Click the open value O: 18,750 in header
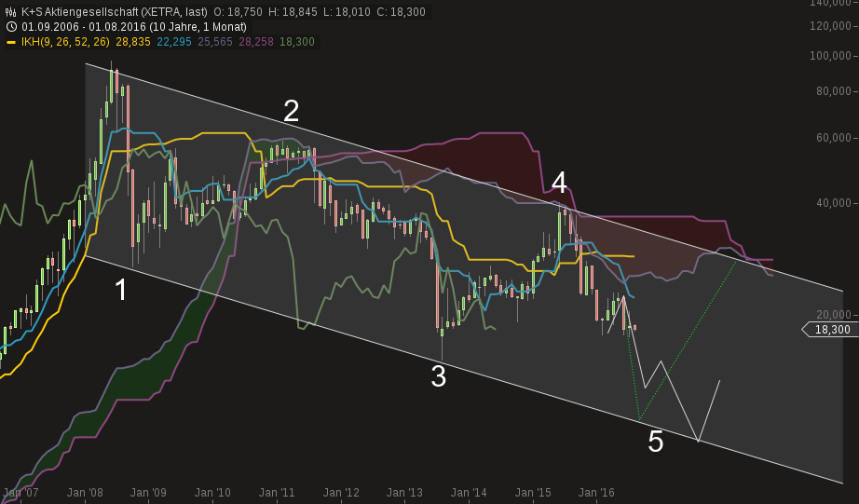 [x=238, y=11]
